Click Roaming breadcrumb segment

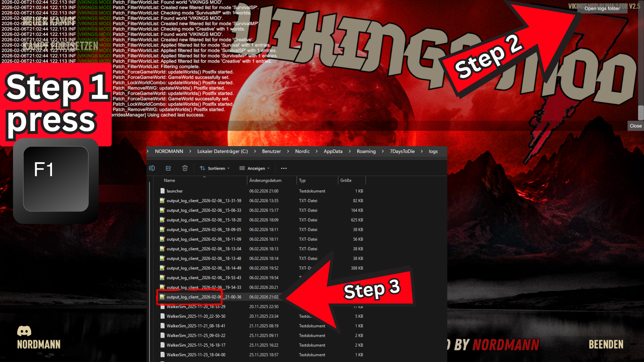point(366,151)
